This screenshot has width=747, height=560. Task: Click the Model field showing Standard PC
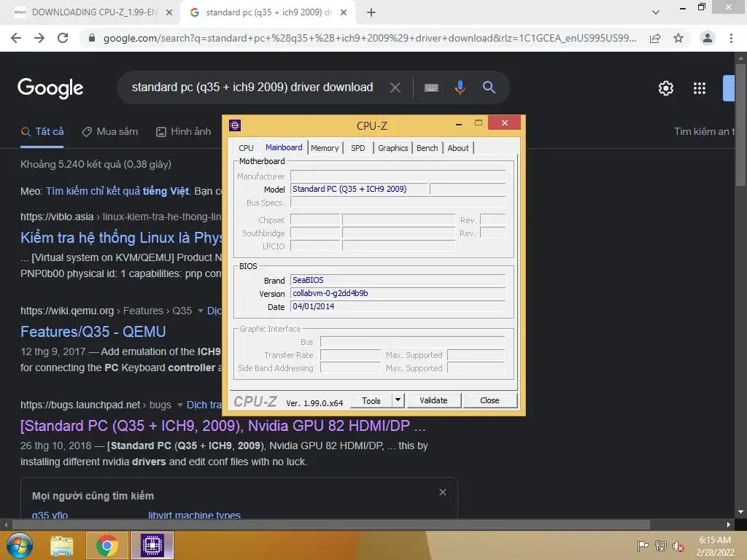(x=359, y=189)
